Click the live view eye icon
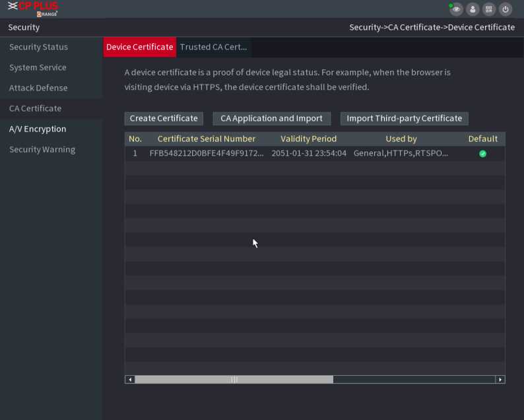Viewport: 524px width, 420px height. click(456, 9)
